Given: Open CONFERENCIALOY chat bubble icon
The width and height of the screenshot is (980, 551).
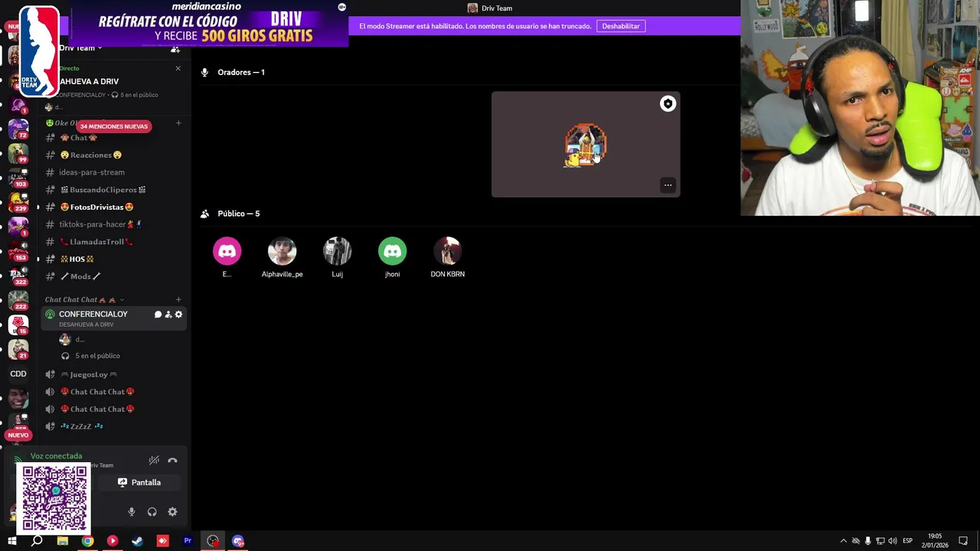Looking at the screenshot, I should point(158,315).
